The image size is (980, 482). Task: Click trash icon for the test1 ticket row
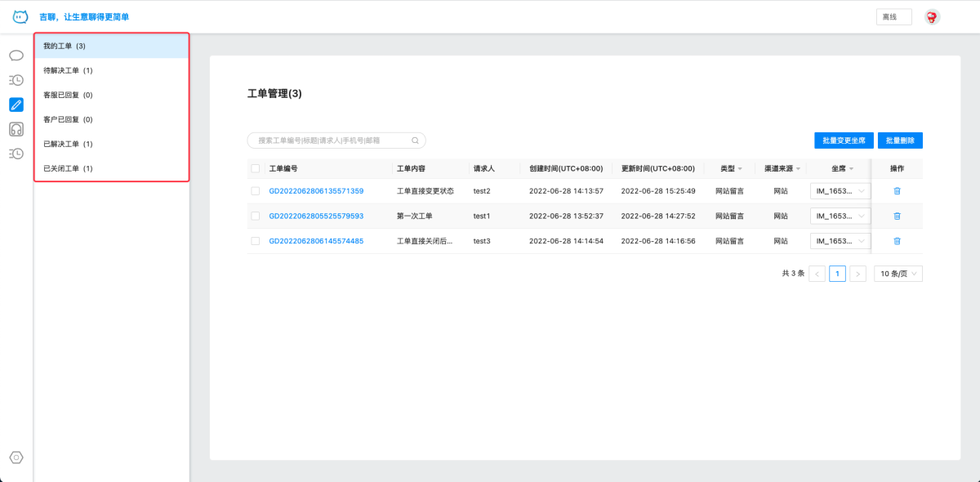coord(897,216)
